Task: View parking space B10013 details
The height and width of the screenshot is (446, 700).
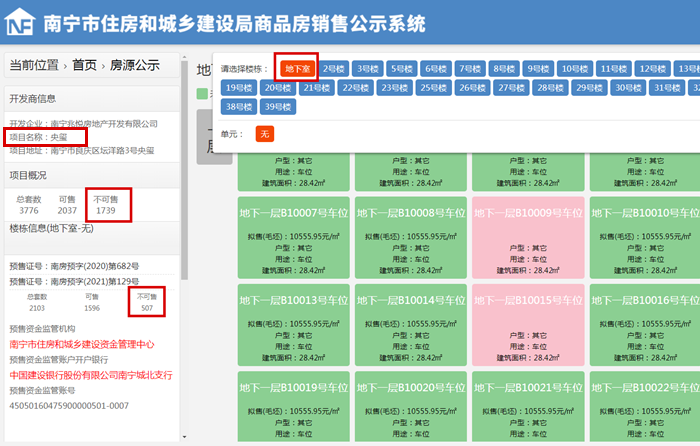Action: tap(293, 325)
